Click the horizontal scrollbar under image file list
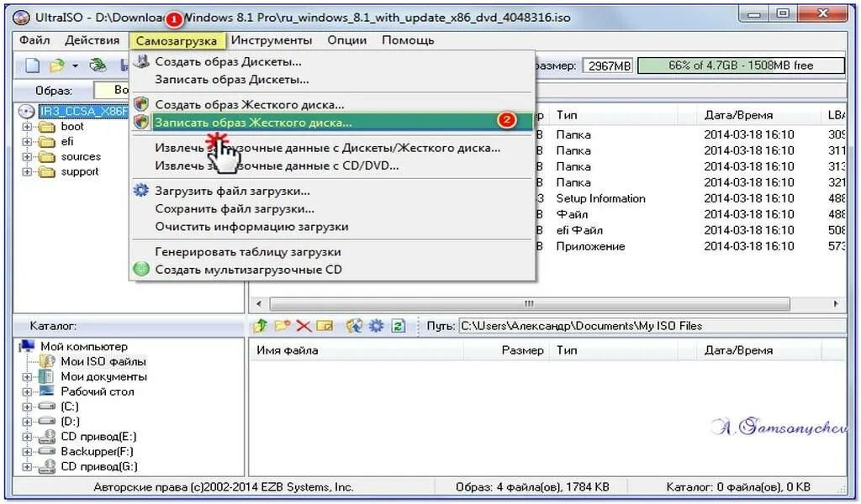 click(x=530, y=304)
